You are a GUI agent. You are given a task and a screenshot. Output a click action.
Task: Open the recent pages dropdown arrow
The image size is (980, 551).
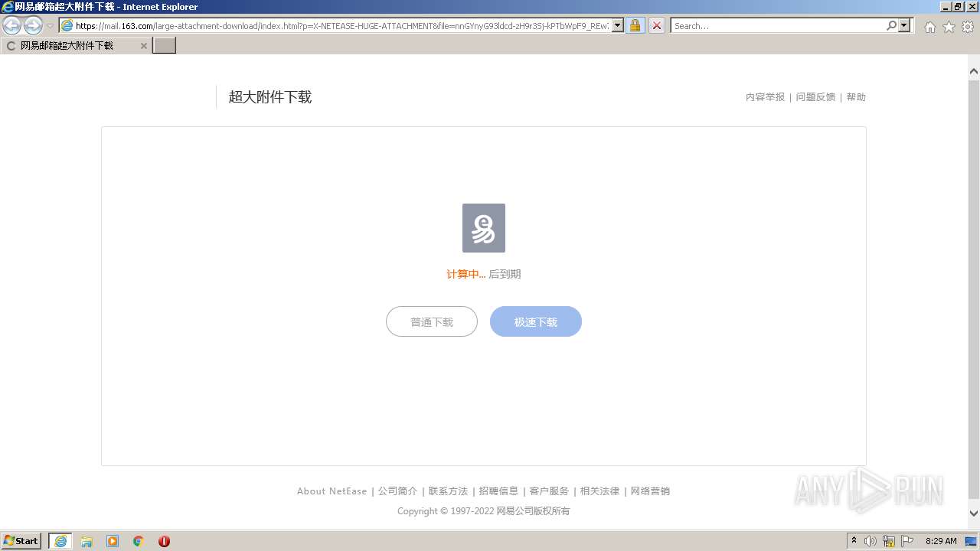[x=51, y=26]
